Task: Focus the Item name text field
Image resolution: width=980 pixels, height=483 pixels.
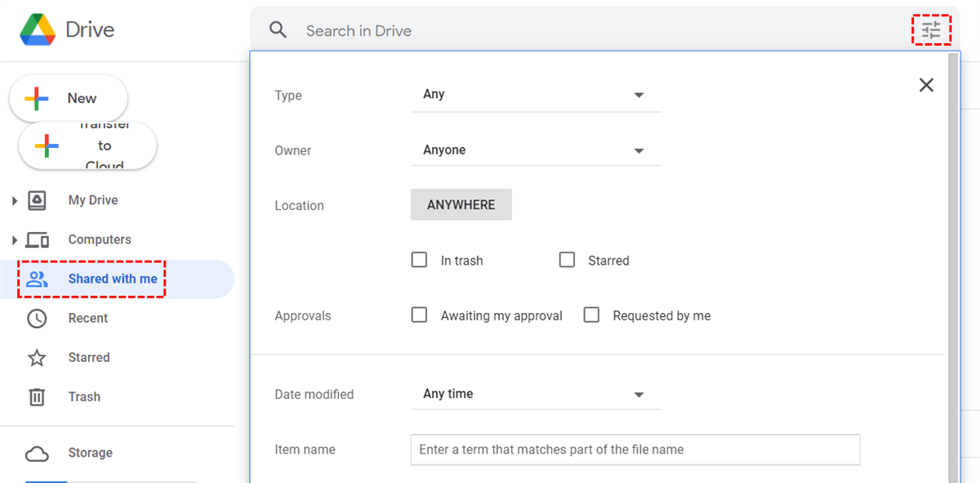Action: 635,449
